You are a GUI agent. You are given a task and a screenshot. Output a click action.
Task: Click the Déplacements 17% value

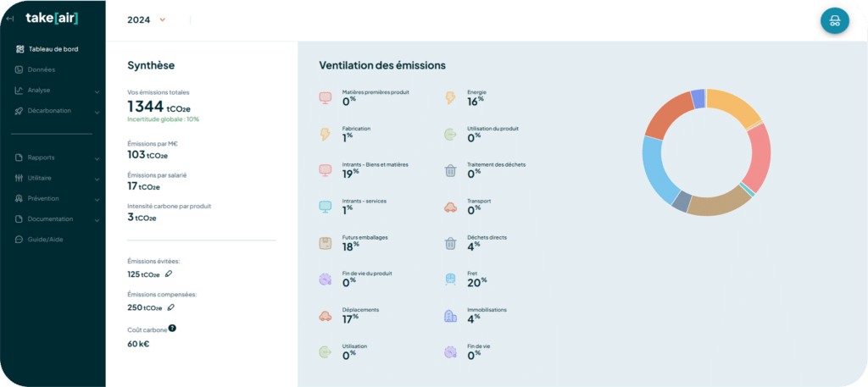click(x=350, y=318)
